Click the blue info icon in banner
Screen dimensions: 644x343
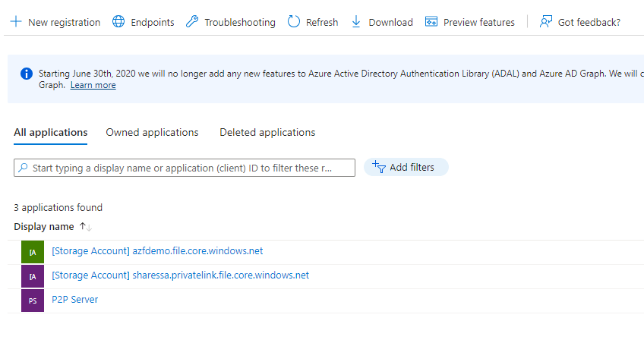coord(27,74)
